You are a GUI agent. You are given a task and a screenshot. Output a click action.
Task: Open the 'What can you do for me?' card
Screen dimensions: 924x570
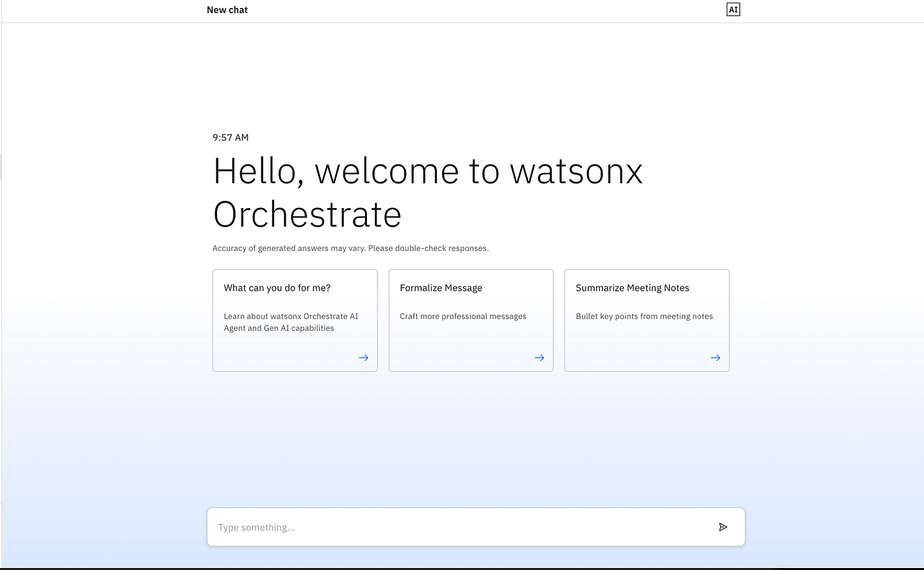295,320
